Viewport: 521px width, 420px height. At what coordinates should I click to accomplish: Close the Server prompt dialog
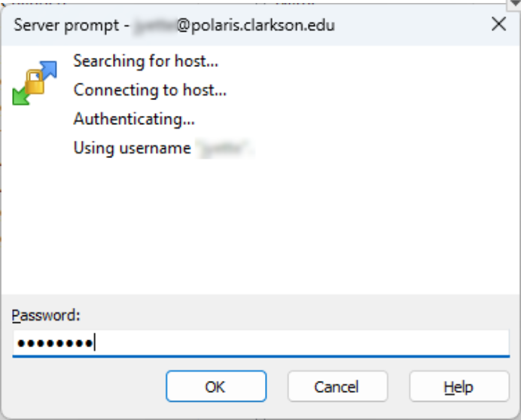click(x=498, y=25)
